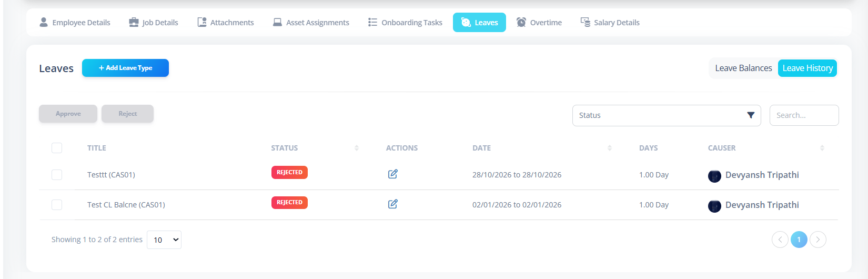Check the Test CL Balcne (CAS01) row checkbox
Image resolution: width=868 pixels, height=279 pixels.
(x=57, y=205)
